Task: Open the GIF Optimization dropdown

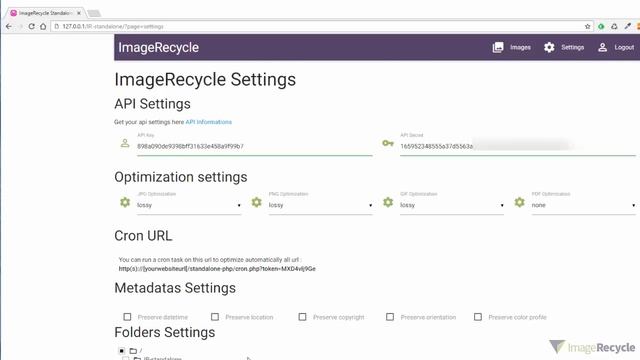Action: pyautogui.click(x=452, y=205)
